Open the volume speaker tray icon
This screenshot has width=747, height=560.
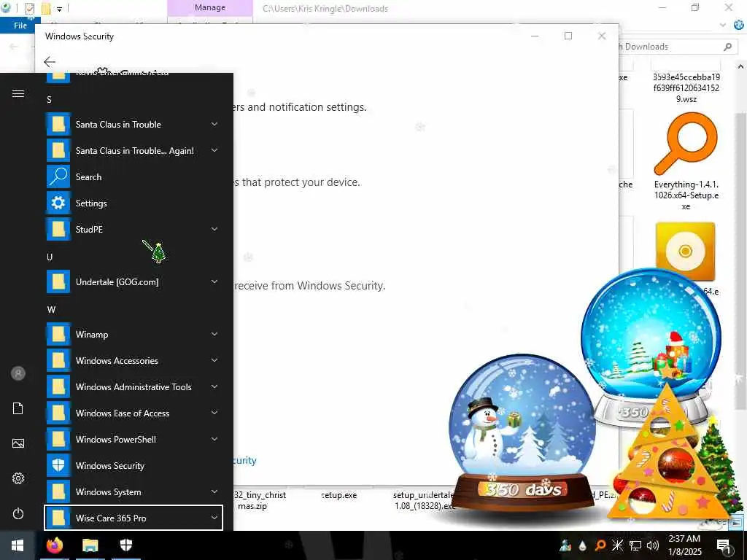653,545
